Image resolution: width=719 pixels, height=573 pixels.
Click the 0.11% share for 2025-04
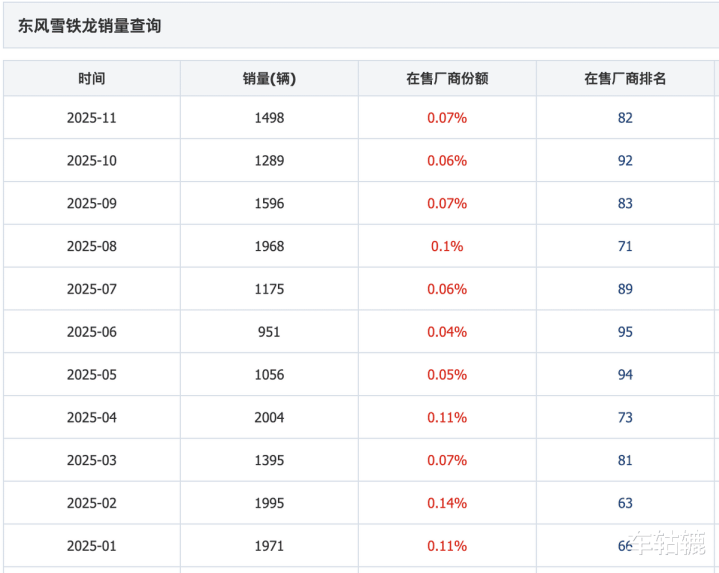tap(447, 417)
